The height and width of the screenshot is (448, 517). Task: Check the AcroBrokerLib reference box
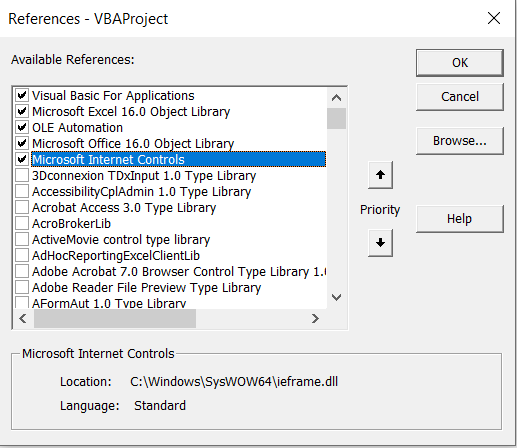22,223
